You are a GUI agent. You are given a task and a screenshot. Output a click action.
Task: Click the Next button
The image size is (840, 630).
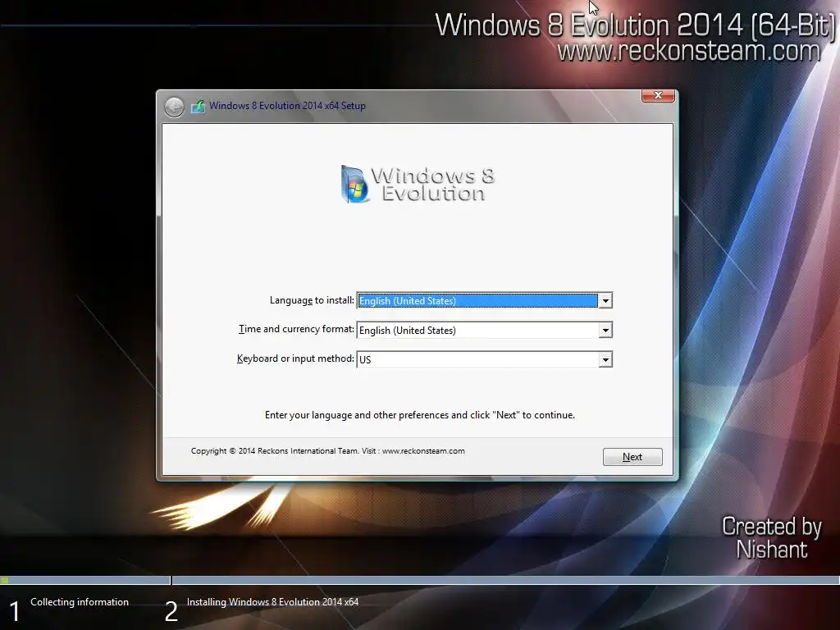coord(632,457)
